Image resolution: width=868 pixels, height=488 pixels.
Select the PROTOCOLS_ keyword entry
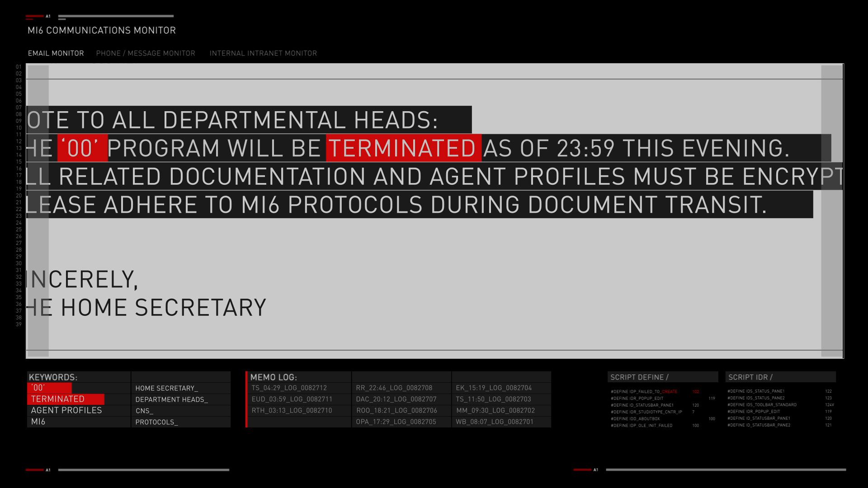156,422
